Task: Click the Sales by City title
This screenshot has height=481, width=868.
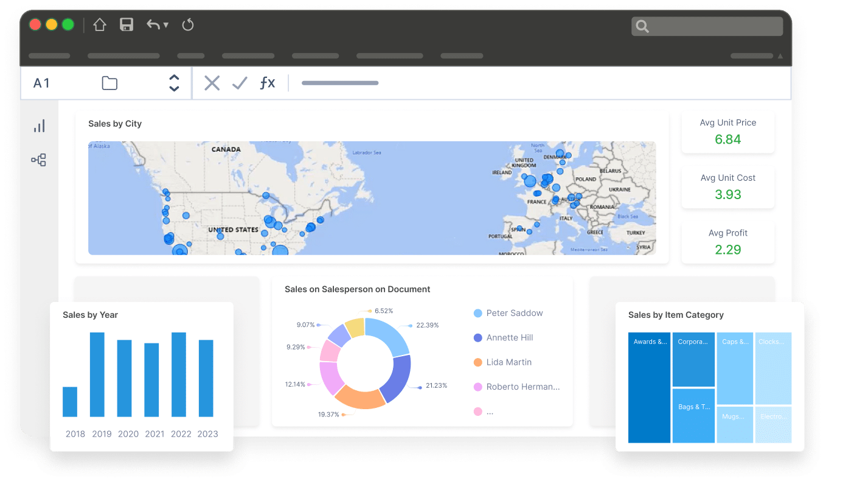Action: [x=115, y=124]
